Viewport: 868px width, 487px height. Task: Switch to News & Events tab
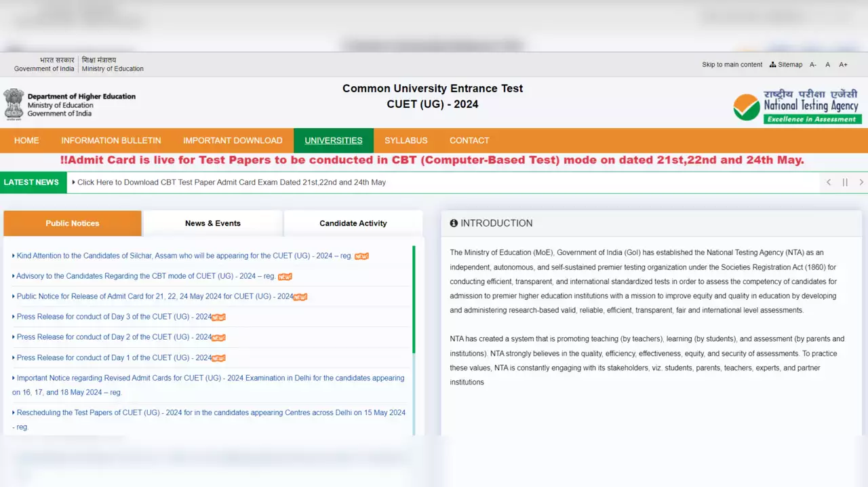213,223
